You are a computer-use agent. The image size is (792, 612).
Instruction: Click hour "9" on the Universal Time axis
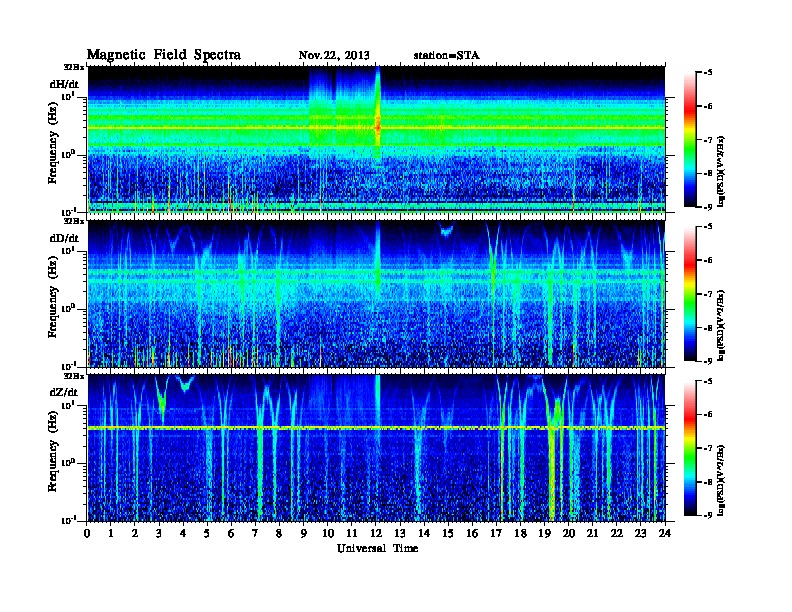[304, 534]
